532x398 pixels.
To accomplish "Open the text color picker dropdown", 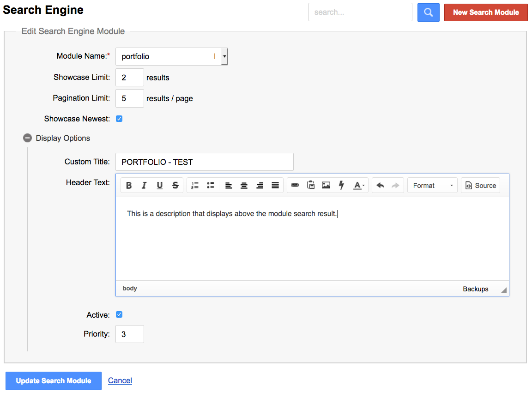I will click(359, 186).
